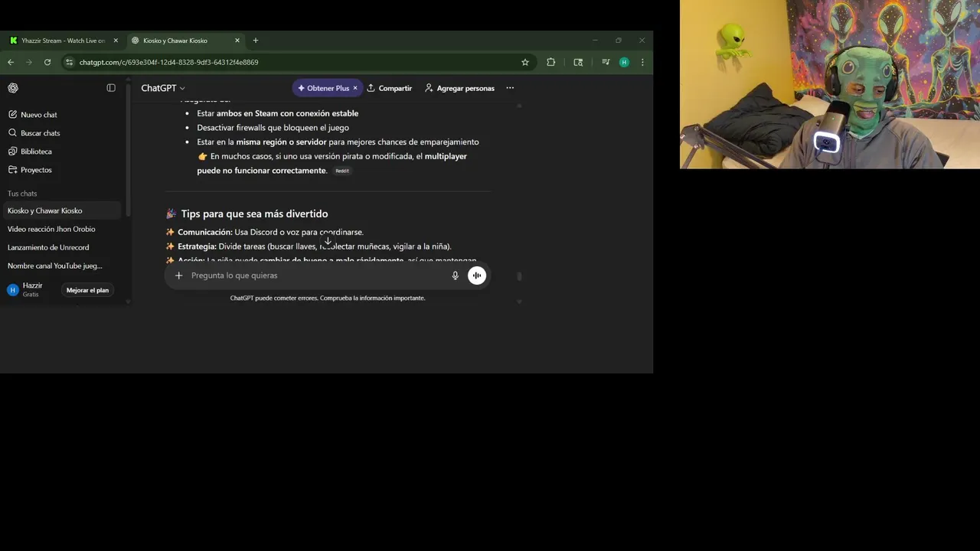Click the microphone dictation icon

click(x=455, y=275)
